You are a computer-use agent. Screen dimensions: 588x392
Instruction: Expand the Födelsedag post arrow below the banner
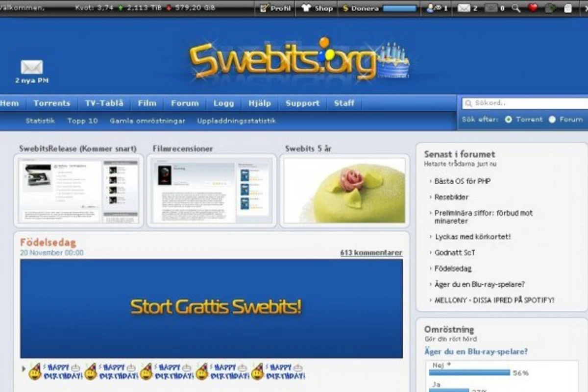tap(24, 368)
